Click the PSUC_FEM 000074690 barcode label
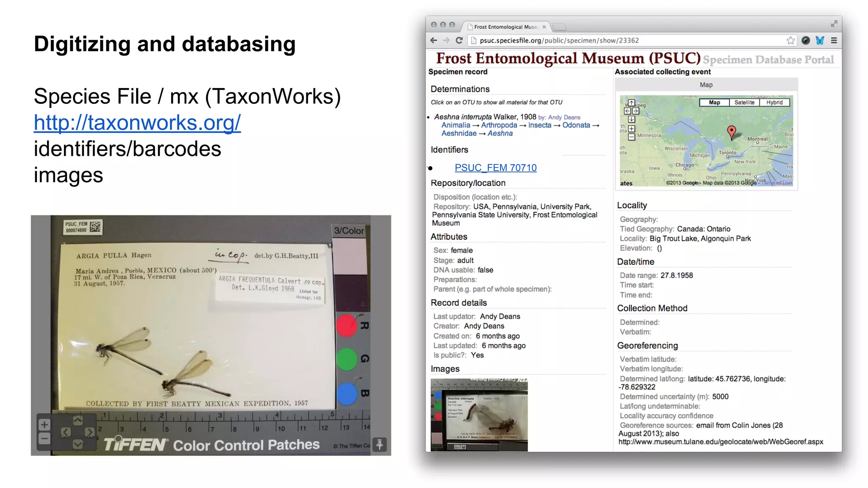Image resolution: width=868 pixels, height=488 pixels. click(x=83, y=227)
